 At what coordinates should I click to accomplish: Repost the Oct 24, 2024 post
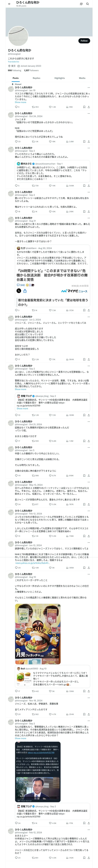35,141
